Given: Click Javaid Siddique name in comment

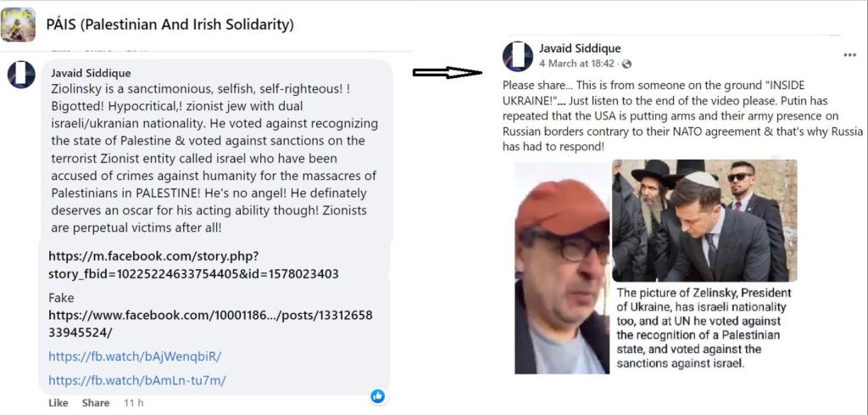Looking at the screenshot, I should [x=91, y=73].
